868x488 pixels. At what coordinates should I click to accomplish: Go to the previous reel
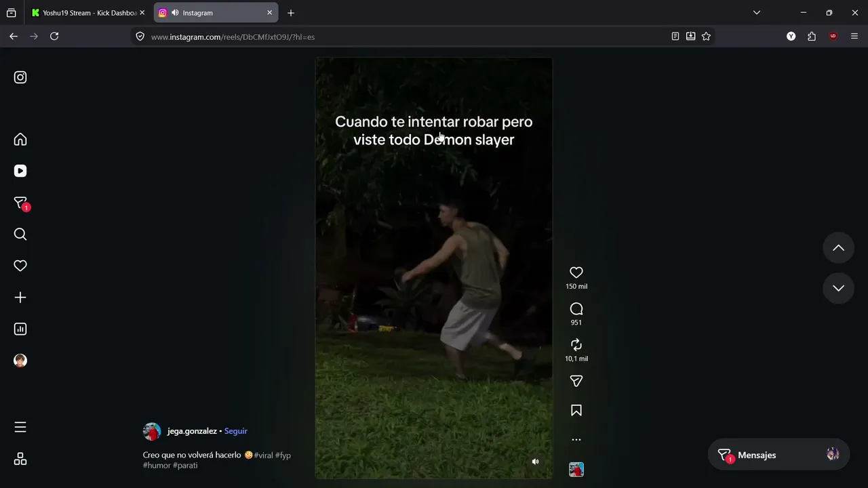839,248
